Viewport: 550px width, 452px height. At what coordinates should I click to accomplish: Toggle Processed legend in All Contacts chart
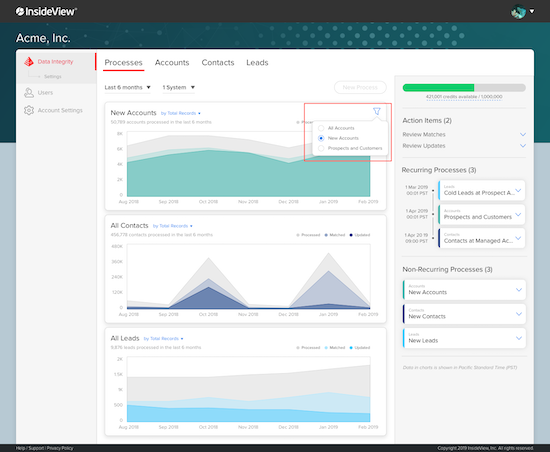tap(308, 235)
